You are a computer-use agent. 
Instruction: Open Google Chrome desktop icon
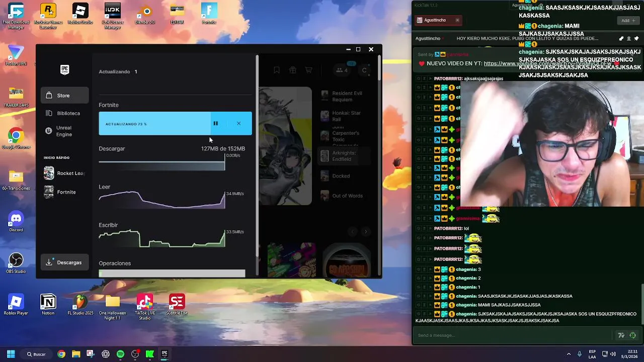coord(16,138)
